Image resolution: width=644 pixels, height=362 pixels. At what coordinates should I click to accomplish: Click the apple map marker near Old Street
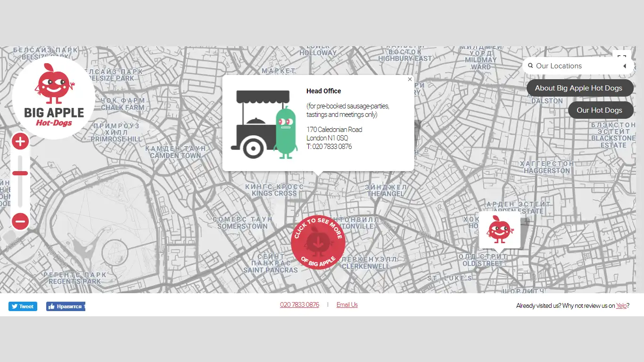click(499, 230)
